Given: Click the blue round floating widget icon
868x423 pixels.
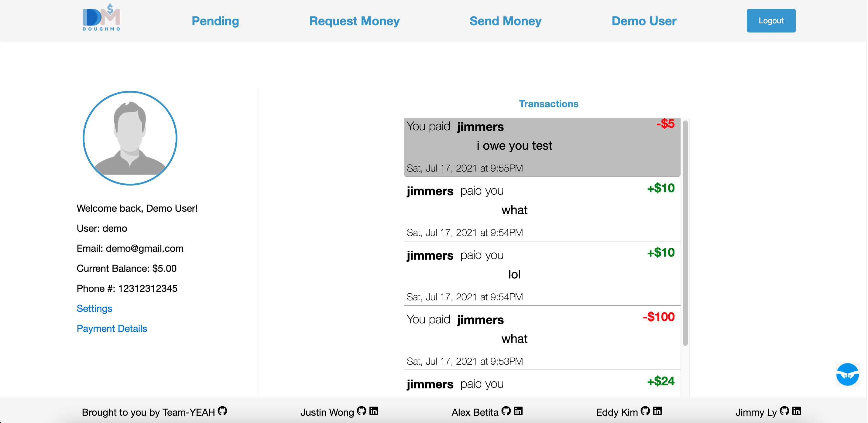Looking at the screenshot, I should (847, 374).
